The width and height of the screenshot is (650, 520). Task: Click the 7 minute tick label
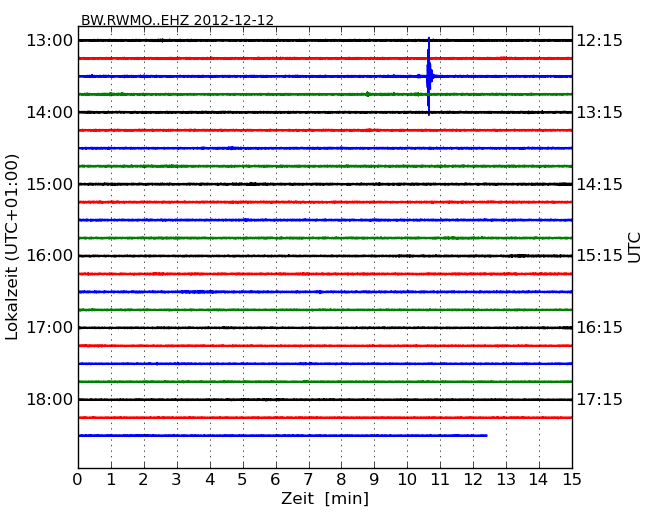click(308, 480)
